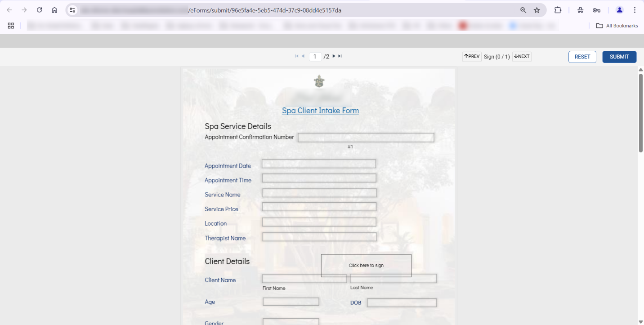This screenshot has height=325, width=644.
Task: Go to next page arrow in pager
Action: 334,56
